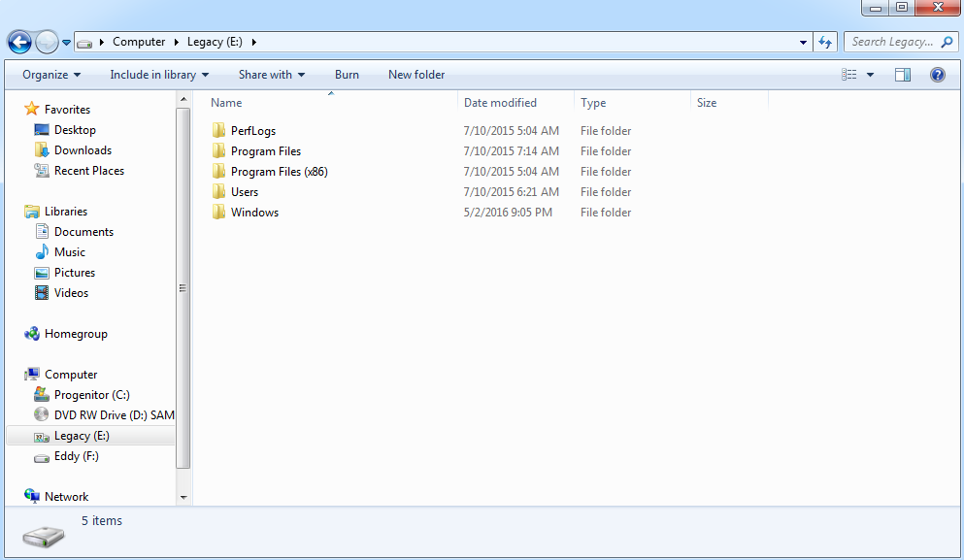Click the Burn toolbar button
Image resolution: width=964 pixels, height=560 pixels.
(347, 75)
